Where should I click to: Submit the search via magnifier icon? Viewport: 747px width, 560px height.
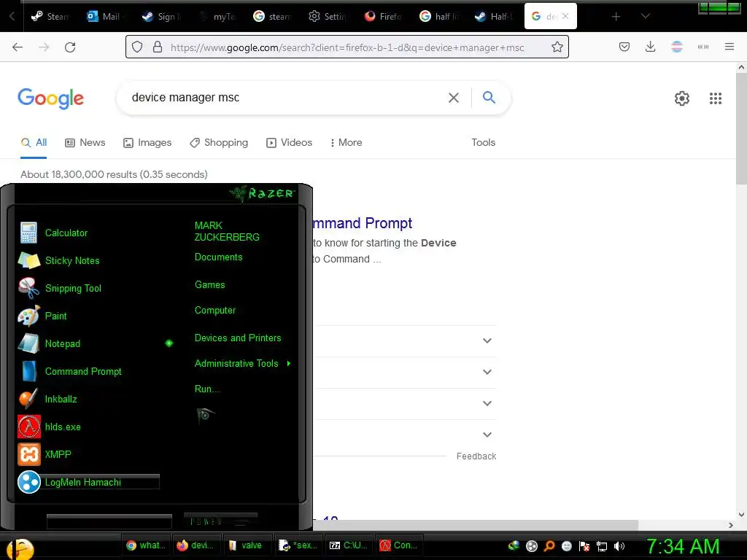[x=489, y=97]
